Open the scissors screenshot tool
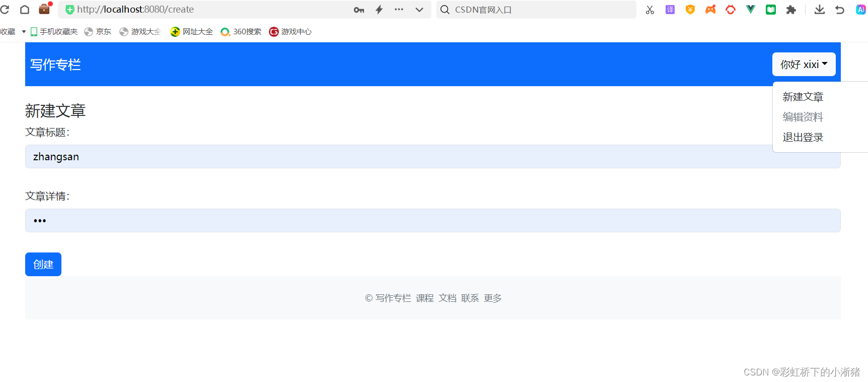The height and width of the screenshot is (382, 868). 650,10
